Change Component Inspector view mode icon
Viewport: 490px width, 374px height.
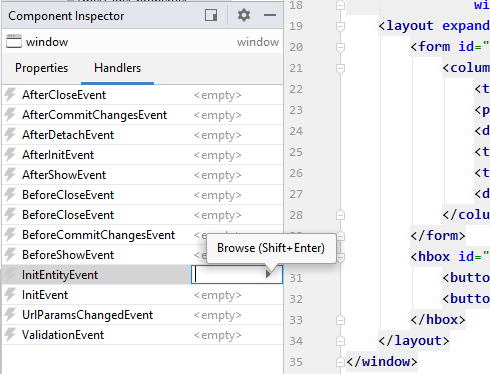(x=211, y=15)
